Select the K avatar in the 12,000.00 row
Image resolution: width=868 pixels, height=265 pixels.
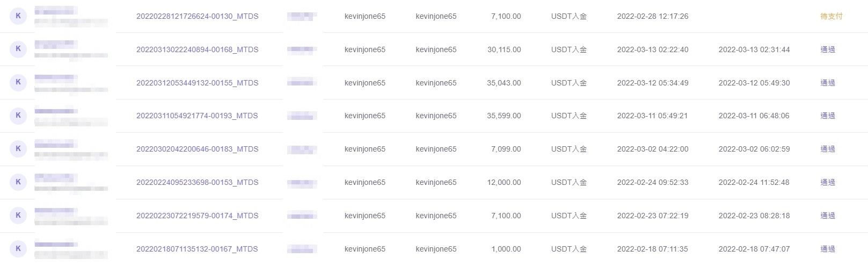[x=18, y=182]
